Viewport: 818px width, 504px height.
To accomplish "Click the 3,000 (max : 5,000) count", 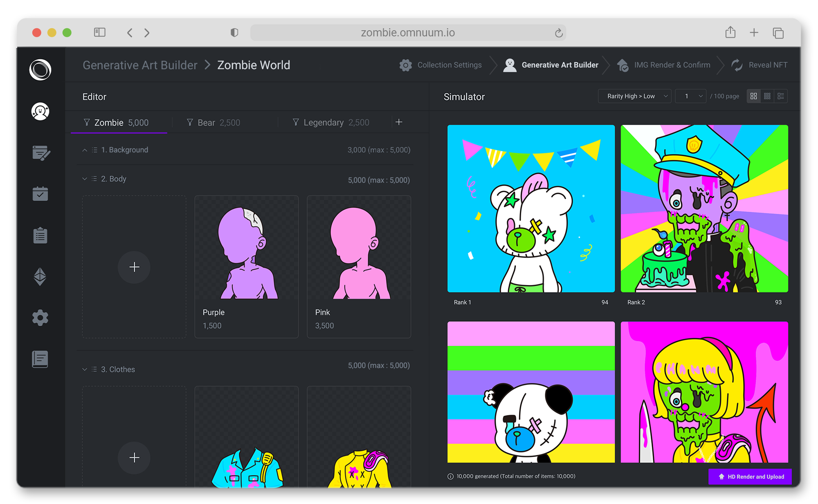I will [379, 150].
